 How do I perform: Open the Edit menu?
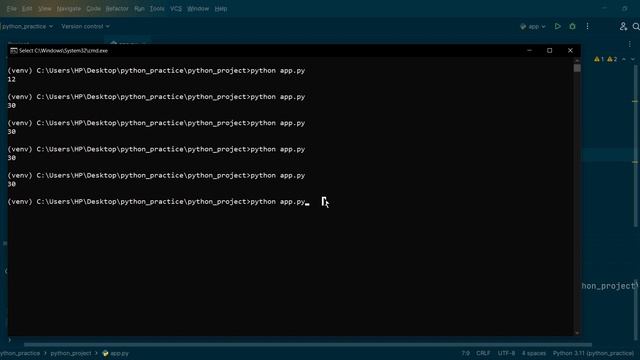click(27, 9)
